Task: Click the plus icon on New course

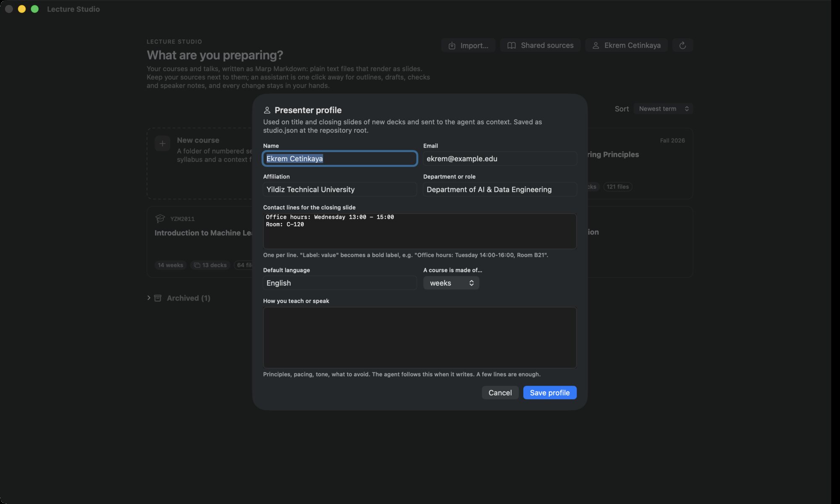Action: pos(163,144)
